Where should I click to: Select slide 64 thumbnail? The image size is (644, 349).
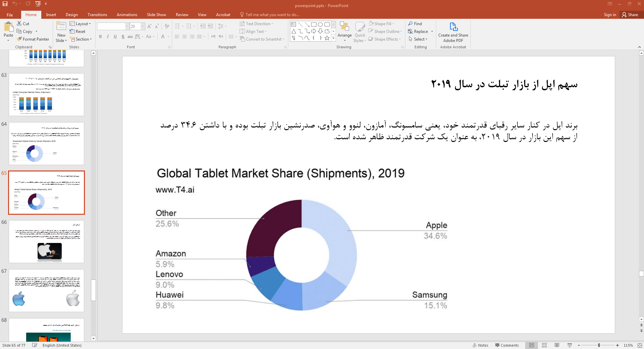46,144
